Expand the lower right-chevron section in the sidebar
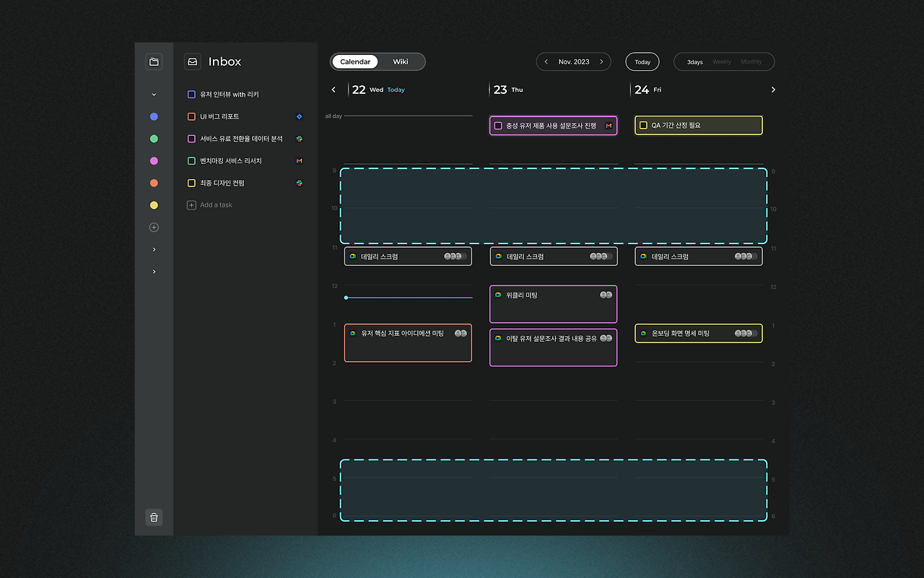924x578 pixels. (x=154, y=272)
